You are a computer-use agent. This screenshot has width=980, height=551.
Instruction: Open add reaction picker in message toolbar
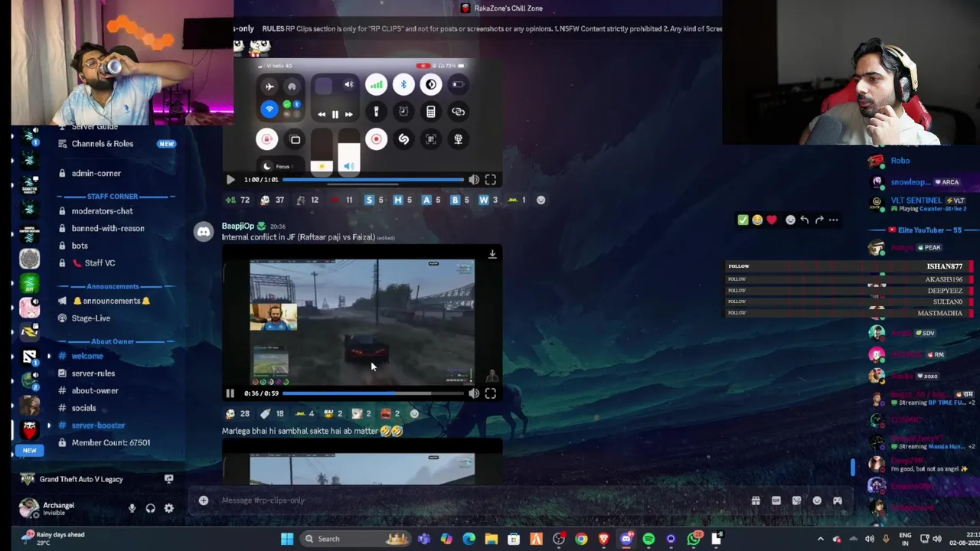[x=790, y=220]
